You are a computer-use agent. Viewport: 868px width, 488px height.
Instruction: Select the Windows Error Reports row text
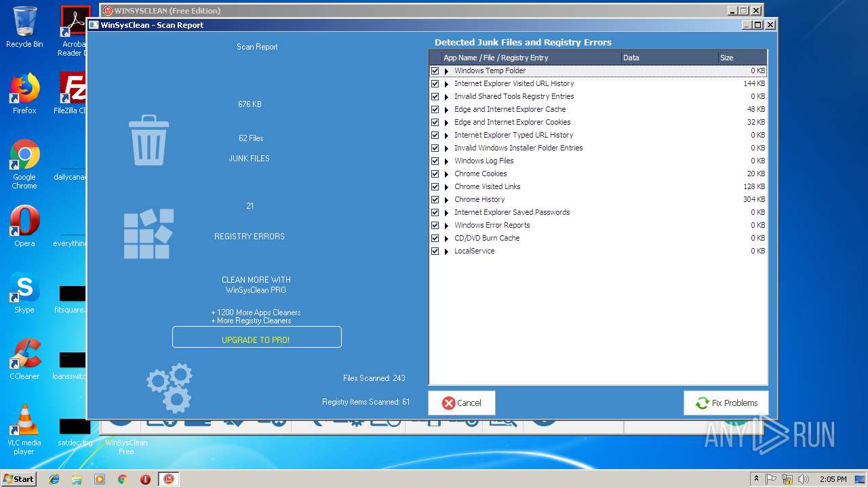click(x=492, y=225)
